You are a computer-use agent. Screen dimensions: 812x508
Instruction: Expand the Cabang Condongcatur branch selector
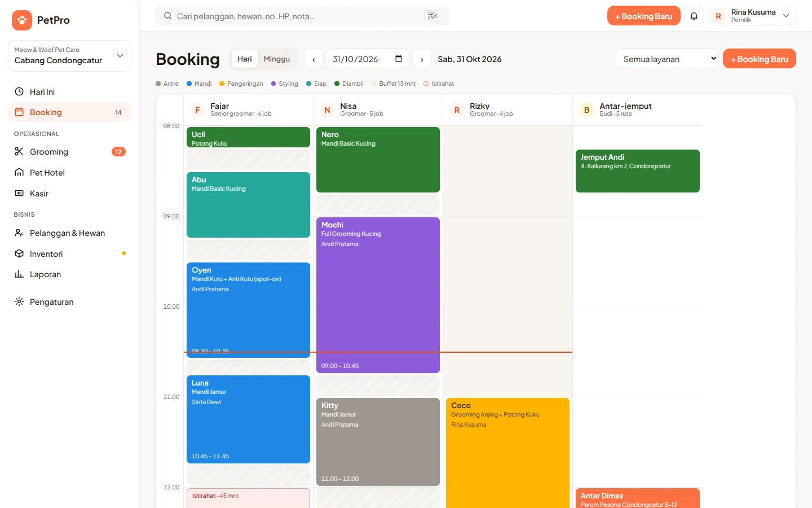pos(69,56)
